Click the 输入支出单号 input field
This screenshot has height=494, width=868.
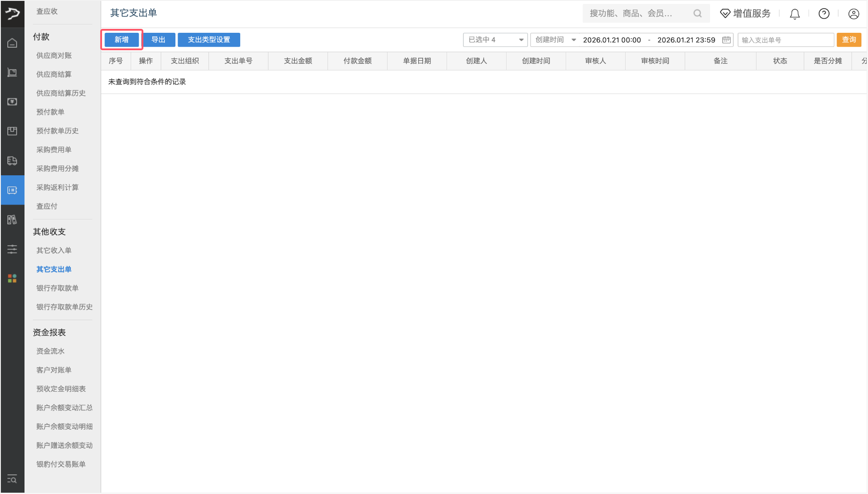pyautogui.click(x=785, y=40)
